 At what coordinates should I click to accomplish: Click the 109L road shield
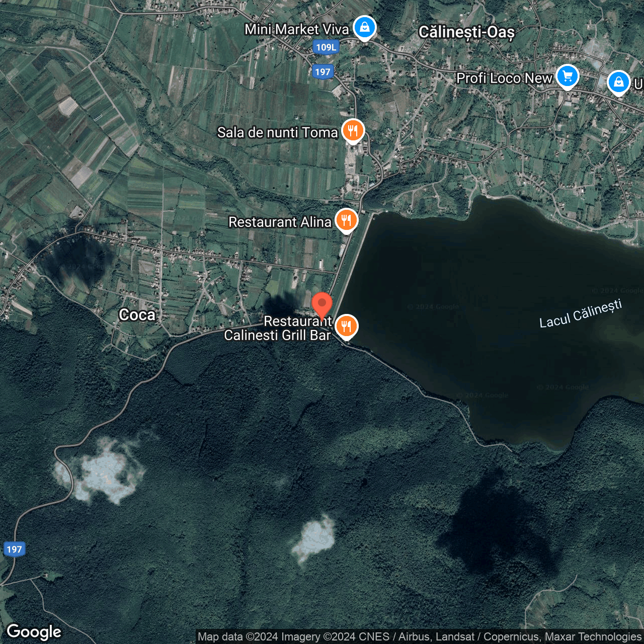click(x=326, y=47)
